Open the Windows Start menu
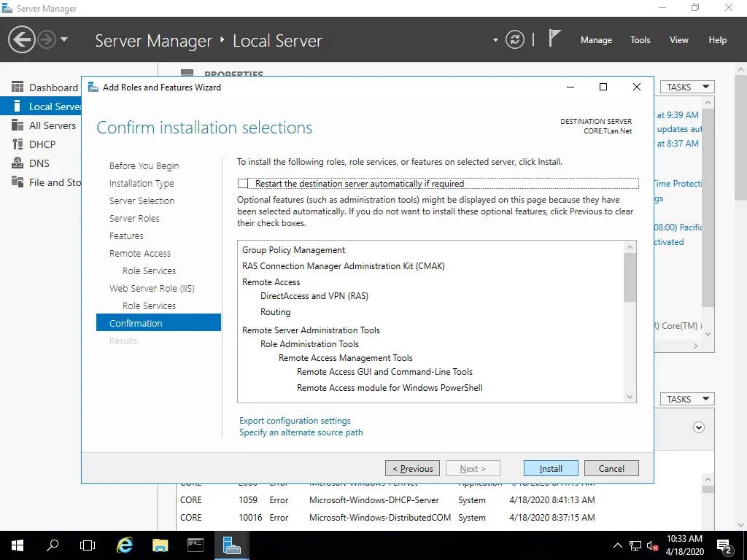This screenshot has width=747, height=560. pyautogui.click(x=18, y=545)
